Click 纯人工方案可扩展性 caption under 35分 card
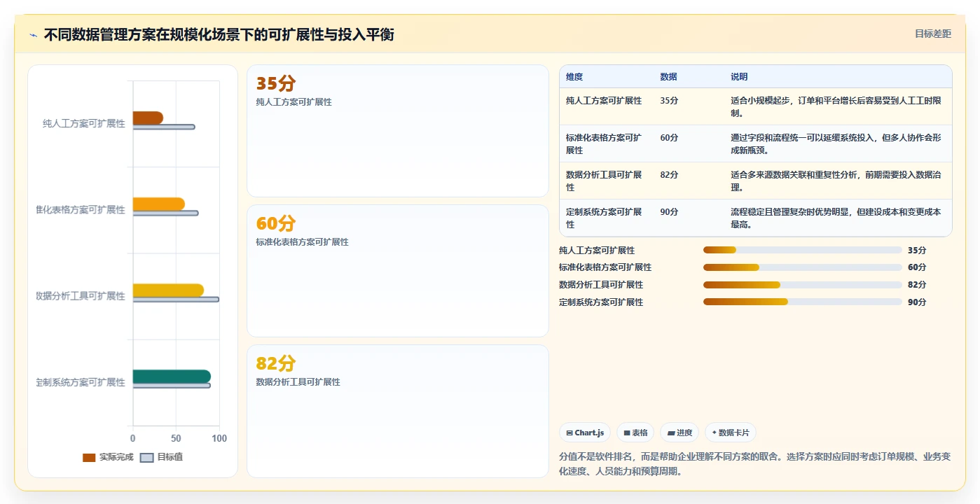Screen dimensions: 980x504 294,102
